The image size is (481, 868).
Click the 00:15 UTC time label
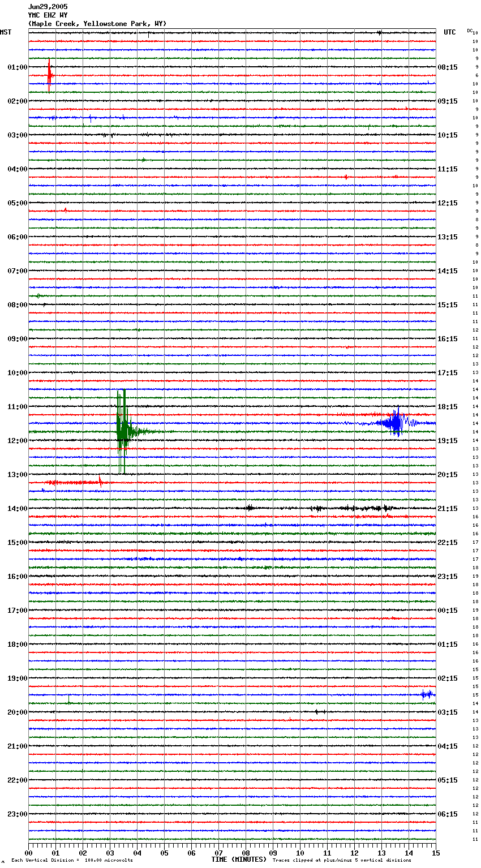(x=448, y=611)
